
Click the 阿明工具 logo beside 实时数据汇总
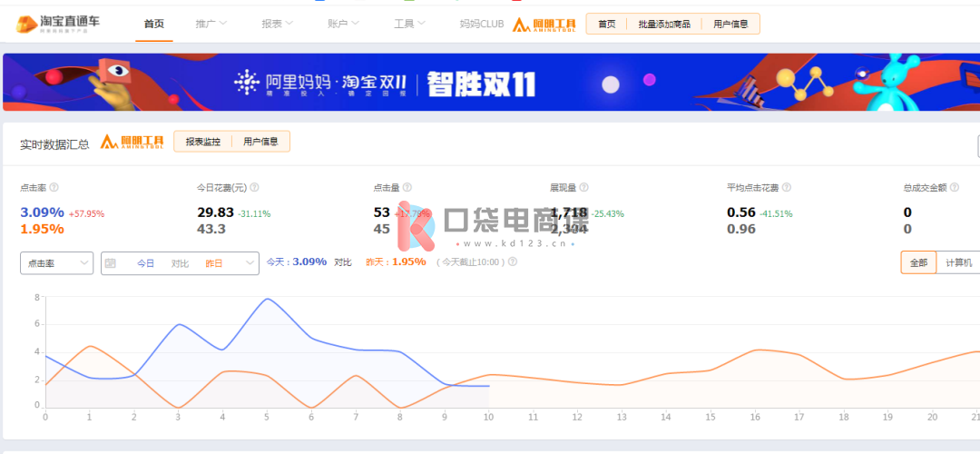[132, 142]
